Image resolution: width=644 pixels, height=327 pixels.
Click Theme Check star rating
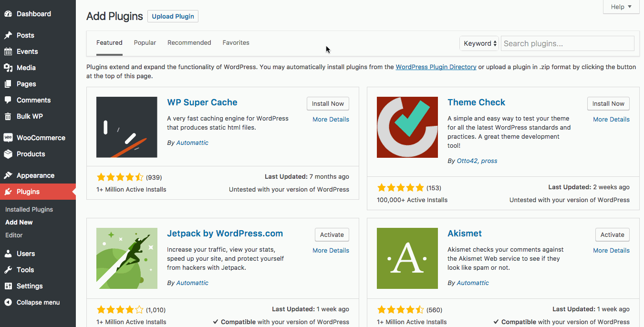[x=400, y=188]
